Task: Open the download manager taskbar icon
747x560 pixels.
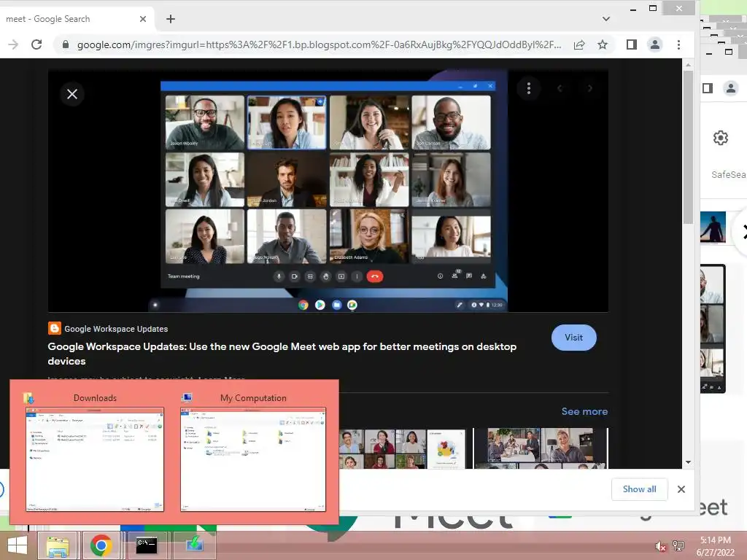Action: tap(194, 545)
